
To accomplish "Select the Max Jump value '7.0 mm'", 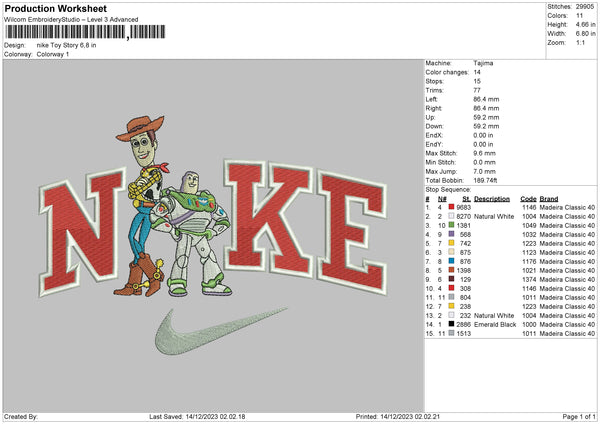I will (x=484, y=171).
